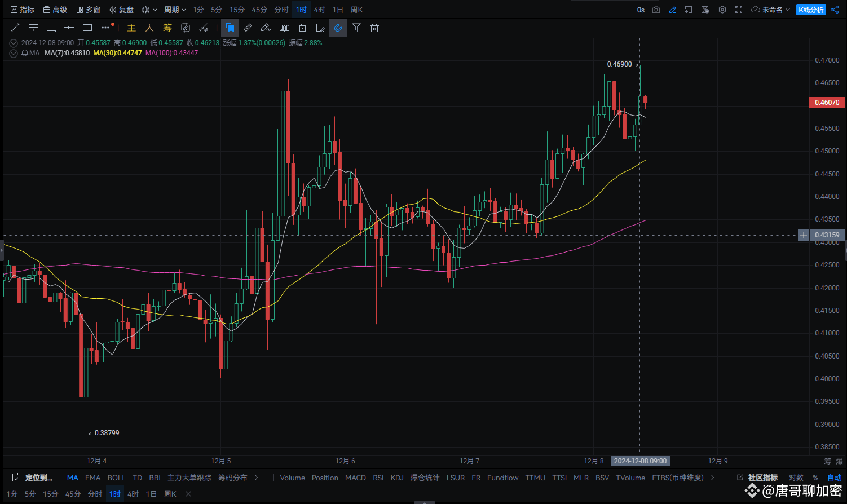
Task: Collapse the OHLC info row chevron
Action: (x=14, y=43)
